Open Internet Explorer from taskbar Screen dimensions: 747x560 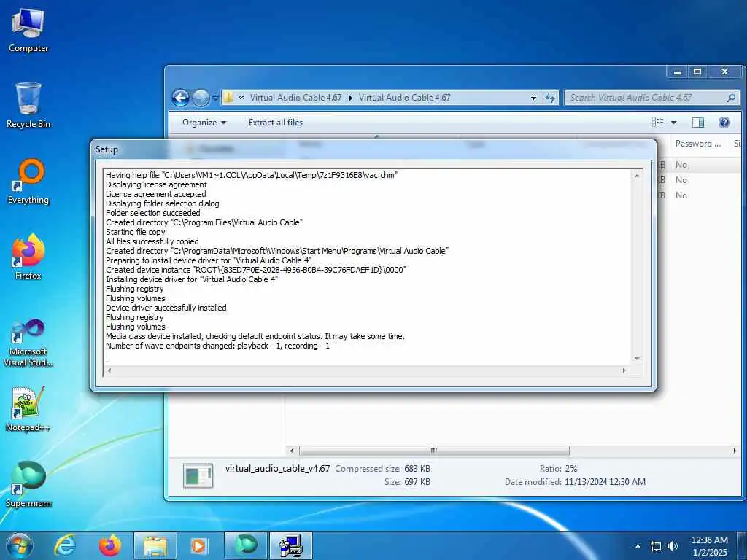[x=65, y=545]
